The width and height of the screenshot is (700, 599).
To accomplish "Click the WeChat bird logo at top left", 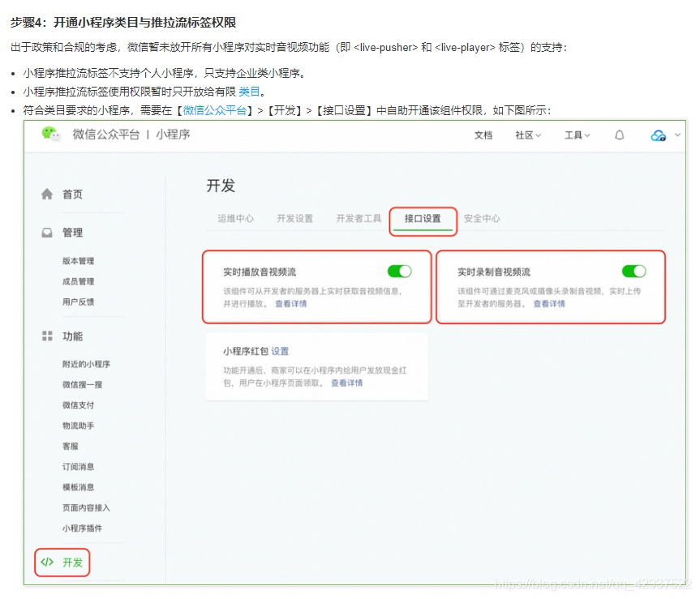I will pyautogui.click(x=50, y=135).
